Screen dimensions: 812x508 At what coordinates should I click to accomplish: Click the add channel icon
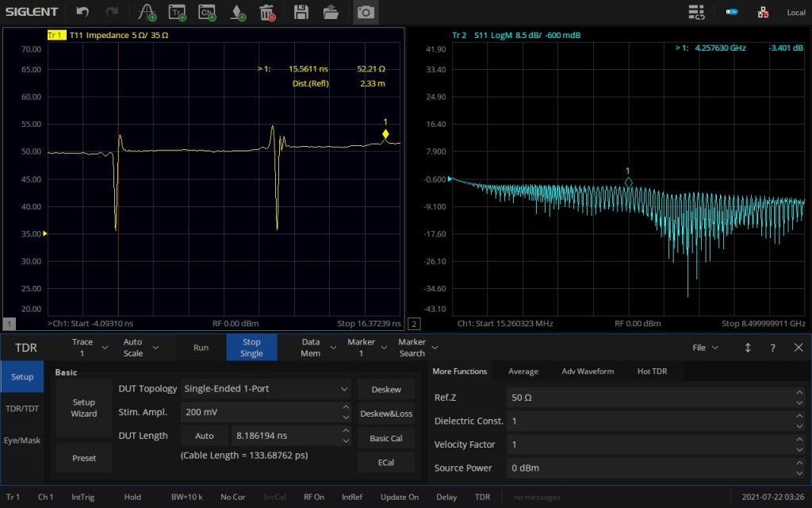point(207,12)
